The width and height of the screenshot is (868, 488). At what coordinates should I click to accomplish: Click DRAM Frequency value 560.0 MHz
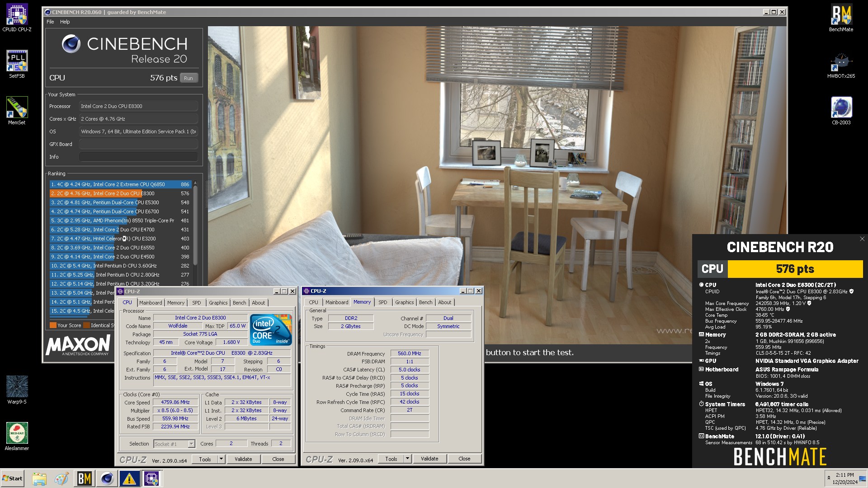tap(410, 353)
